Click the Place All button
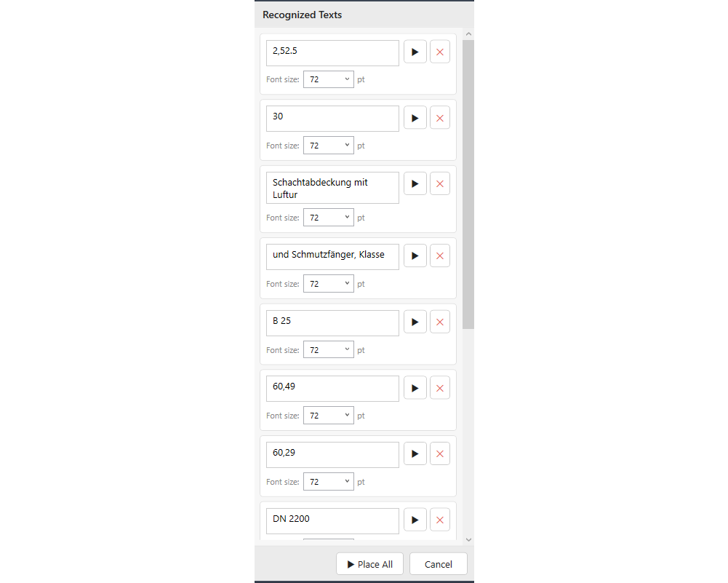Image resolution: width=728 pixels, height=583 pixels. pos(369,564)
